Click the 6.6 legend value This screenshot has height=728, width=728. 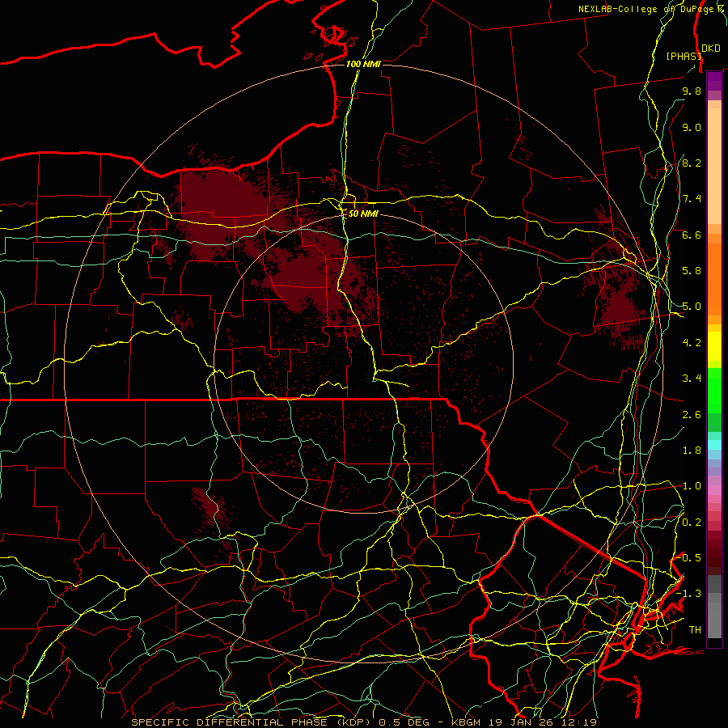692,235
